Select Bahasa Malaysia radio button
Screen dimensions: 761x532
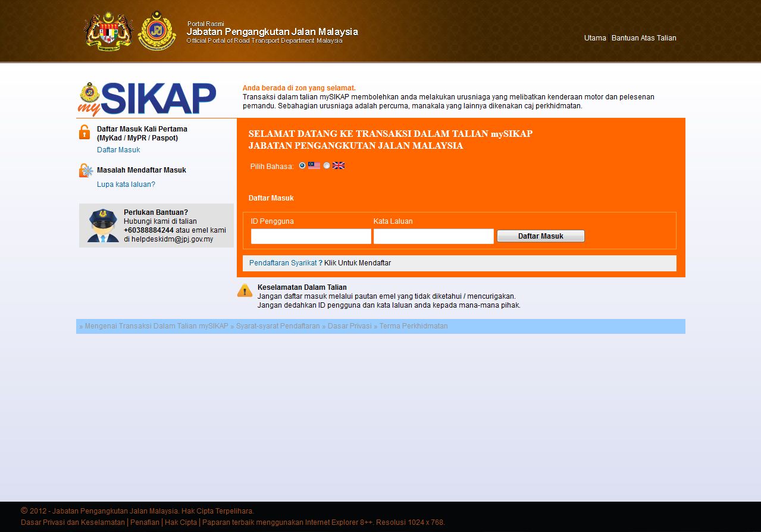[302, 165]
